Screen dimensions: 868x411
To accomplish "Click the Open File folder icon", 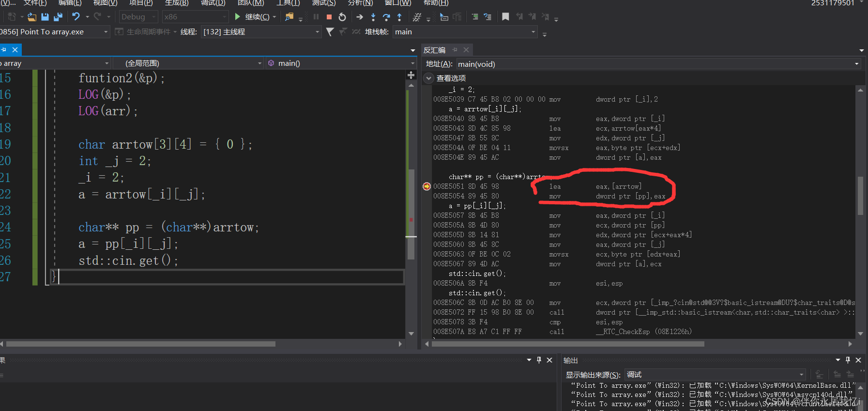I will [x=31, y=17].
